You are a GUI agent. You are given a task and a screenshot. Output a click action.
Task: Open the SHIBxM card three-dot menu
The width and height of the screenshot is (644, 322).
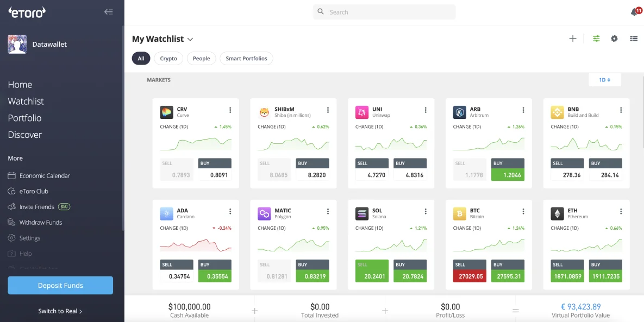[x=328, y=110]
